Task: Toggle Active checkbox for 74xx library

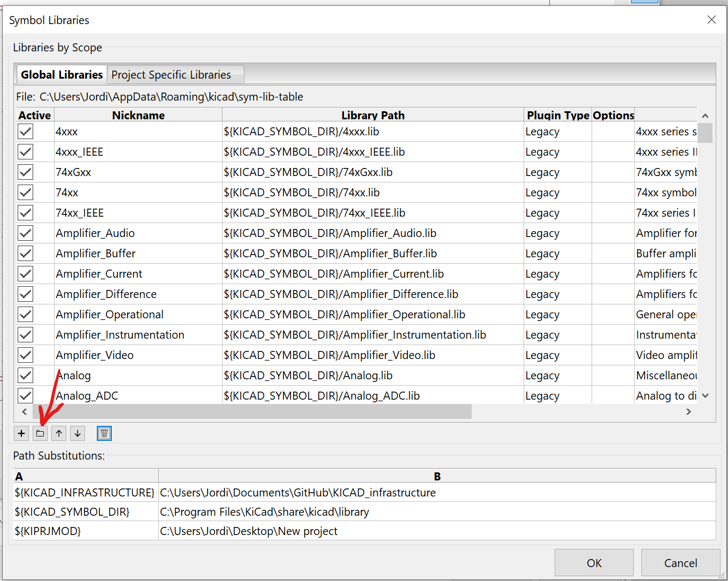Action: tap(25, 193)
